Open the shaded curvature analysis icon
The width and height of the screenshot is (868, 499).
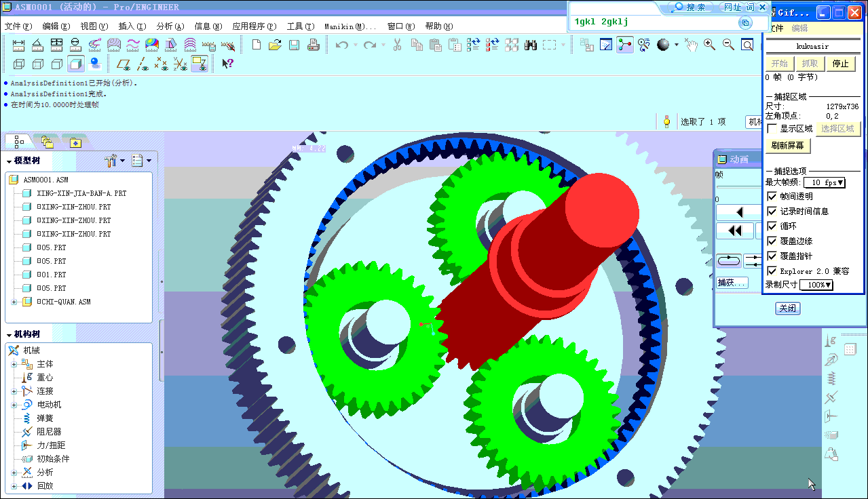pos(152,45)
